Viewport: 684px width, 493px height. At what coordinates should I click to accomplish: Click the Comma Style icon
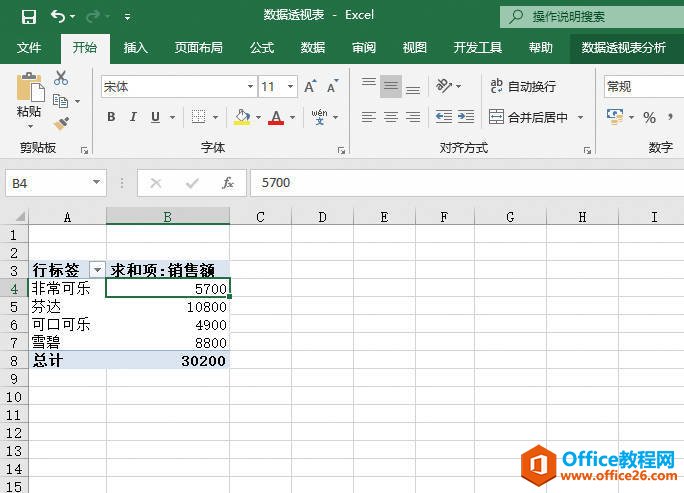(x=670, y=117)
